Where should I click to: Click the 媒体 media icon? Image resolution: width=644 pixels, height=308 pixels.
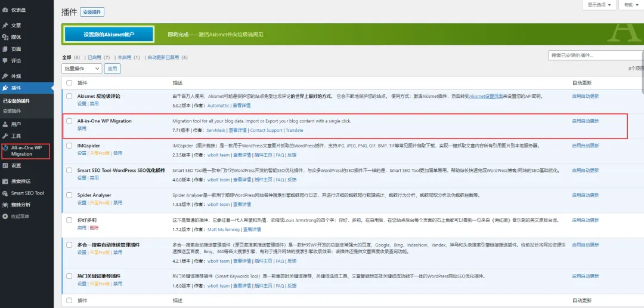[5, 37]
